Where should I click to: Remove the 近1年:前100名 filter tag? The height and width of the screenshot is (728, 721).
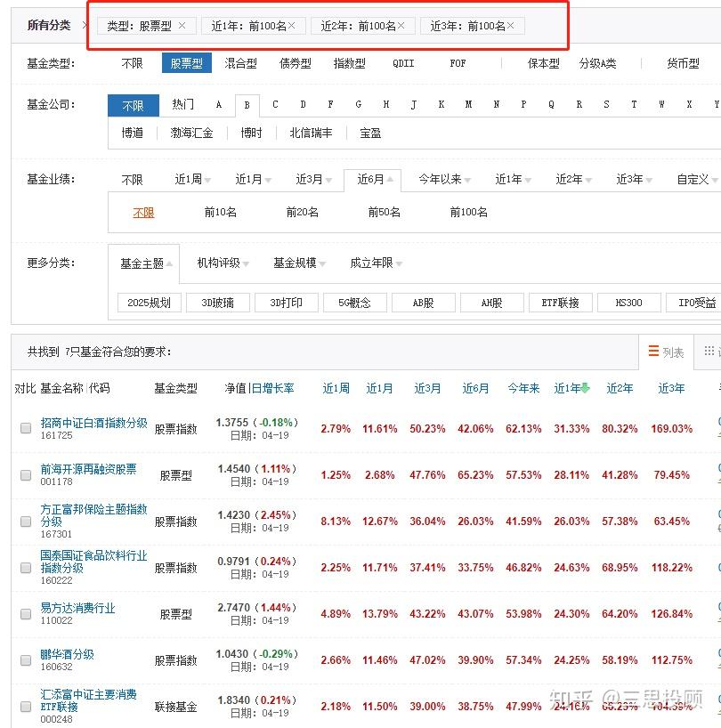(292, 26)
